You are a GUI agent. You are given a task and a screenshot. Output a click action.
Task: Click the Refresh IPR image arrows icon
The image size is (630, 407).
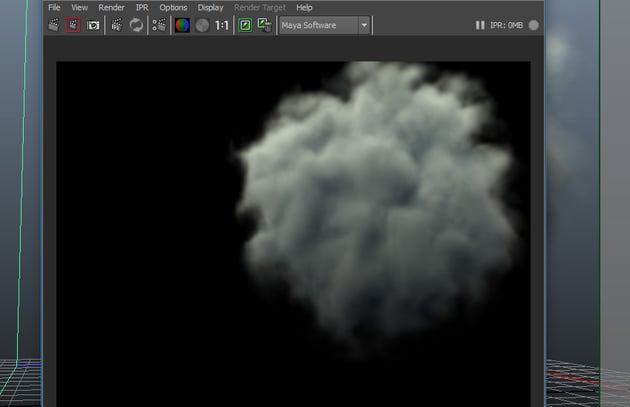pos(136,25)
